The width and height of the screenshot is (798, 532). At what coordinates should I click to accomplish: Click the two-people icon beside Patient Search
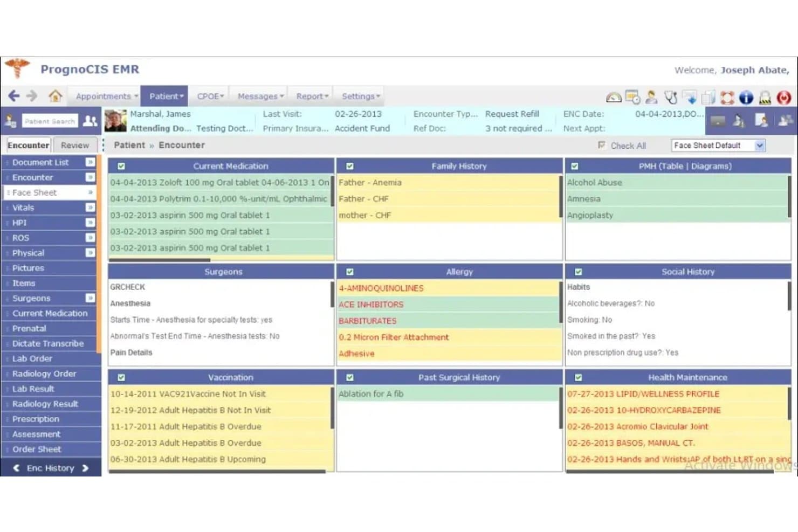pos(90,121)
